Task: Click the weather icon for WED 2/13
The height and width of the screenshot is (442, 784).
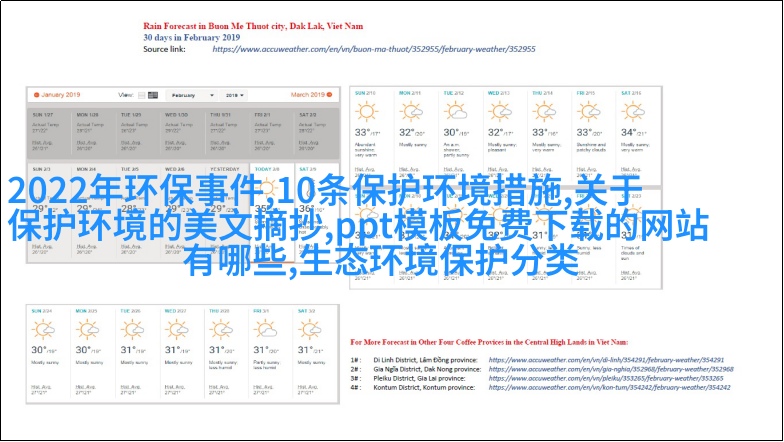Action: (500, 112)
